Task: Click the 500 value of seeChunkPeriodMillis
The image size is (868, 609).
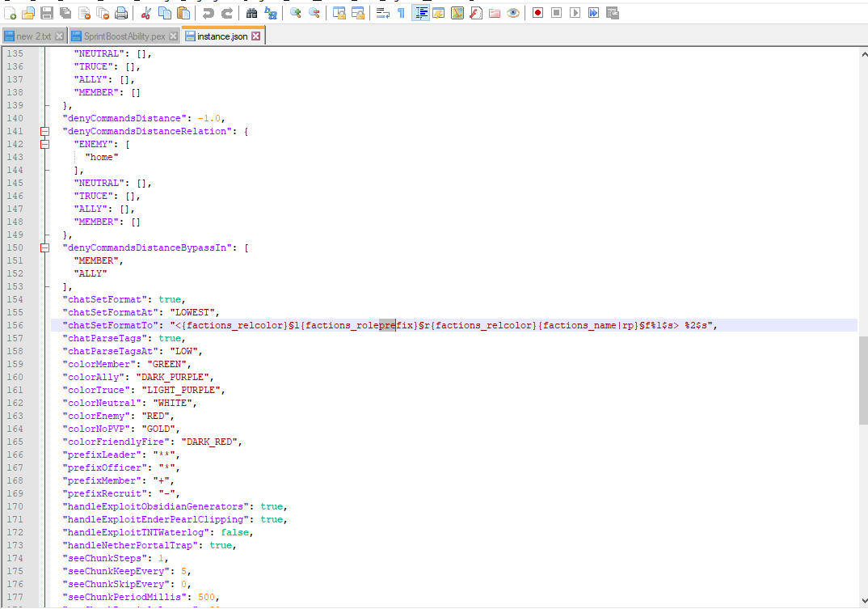Action: [x=206, y=598]
